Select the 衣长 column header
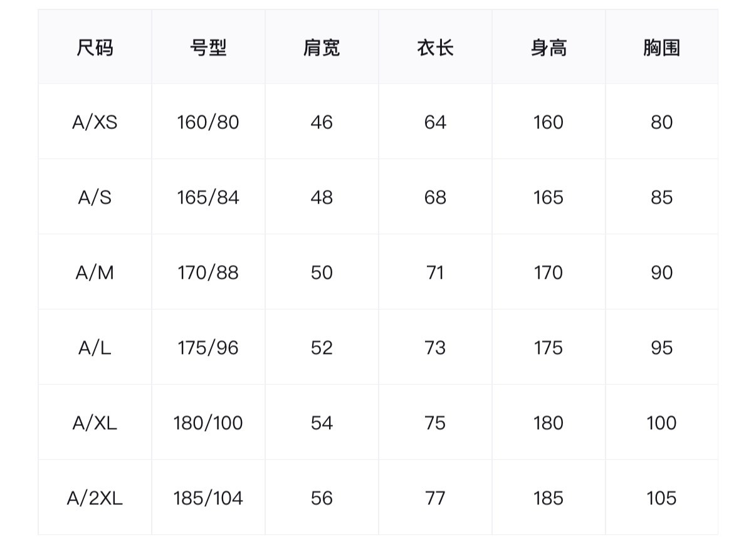Viewport: 756px width, 557px height. 435,48
